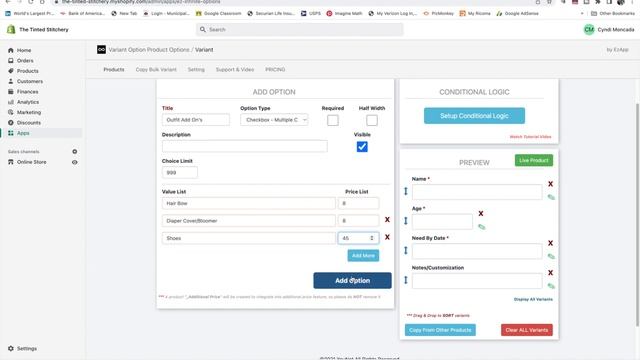
Task: Click Add More to add a value row
Action: pyautogui.click(x=363, y=256)
